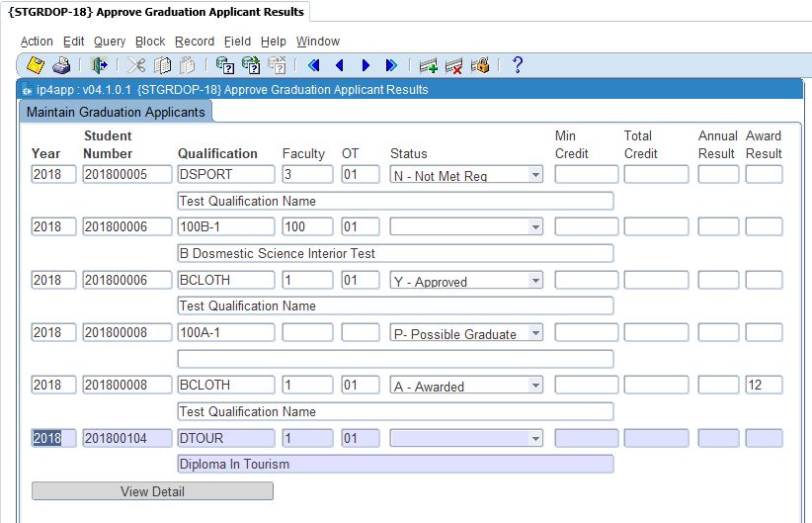Viewport: 812px width, 523px height.
Task: Click the View Detail button
Action: 152,491
